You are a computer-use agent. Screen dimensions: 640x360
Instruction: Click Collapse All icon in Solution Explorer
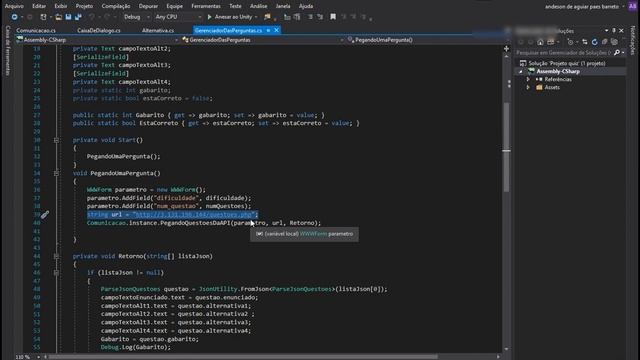click(604, 42)
